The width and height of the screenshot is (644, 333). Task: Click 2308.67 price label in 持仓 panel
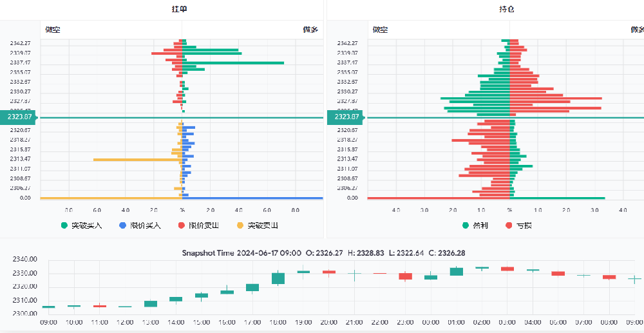(348, 178)
